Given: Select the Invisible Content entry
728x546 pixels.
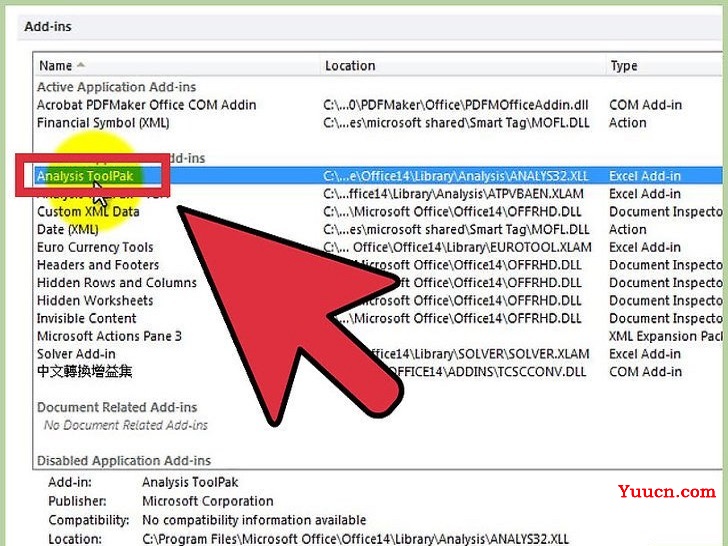Looking at the screenshot, I should point(87,318).
